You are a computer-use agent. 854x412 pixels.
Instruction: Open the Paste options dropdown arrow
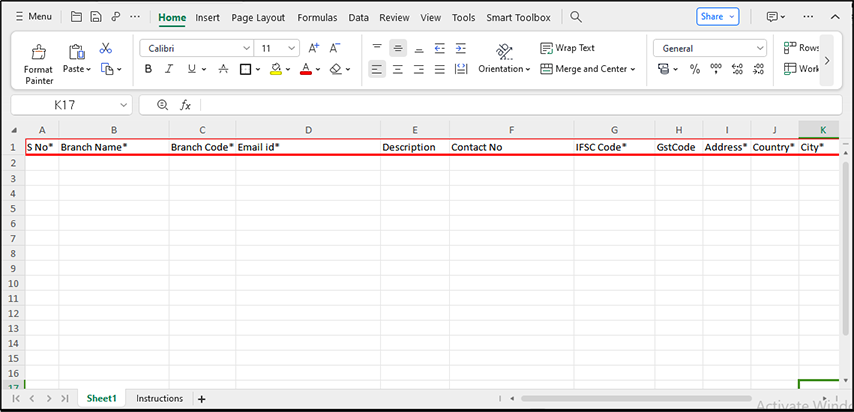88,69
